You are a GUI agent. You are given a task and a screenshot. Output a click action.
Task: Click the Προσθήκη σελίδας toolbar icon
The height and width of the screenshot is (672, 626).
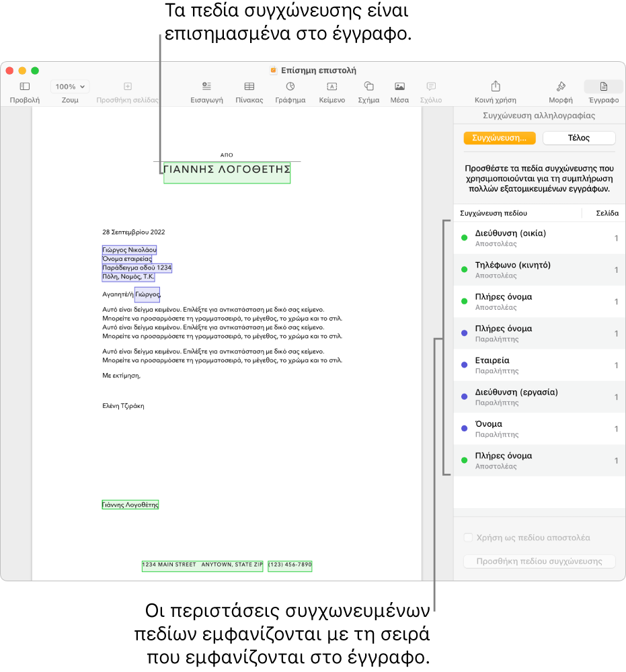(127, 87)
